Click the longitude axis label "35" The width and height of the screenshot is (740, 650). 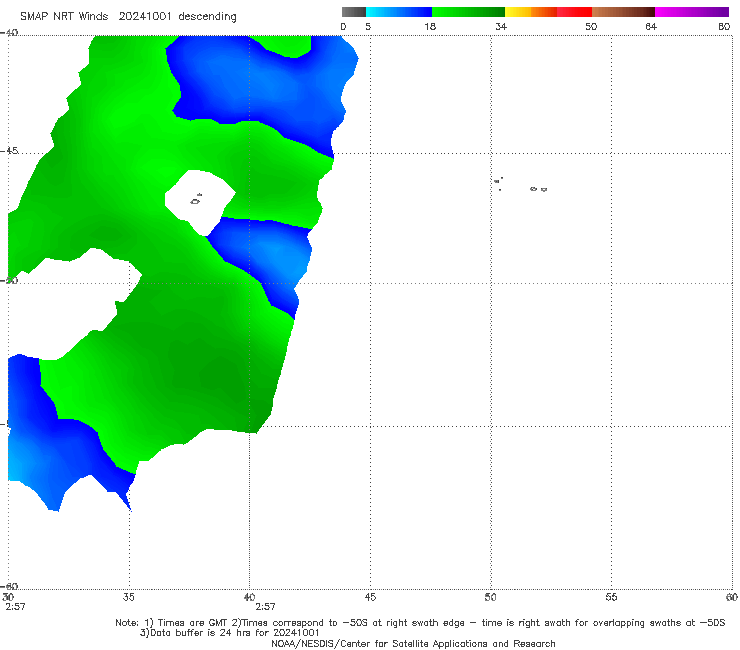[128, 597]
